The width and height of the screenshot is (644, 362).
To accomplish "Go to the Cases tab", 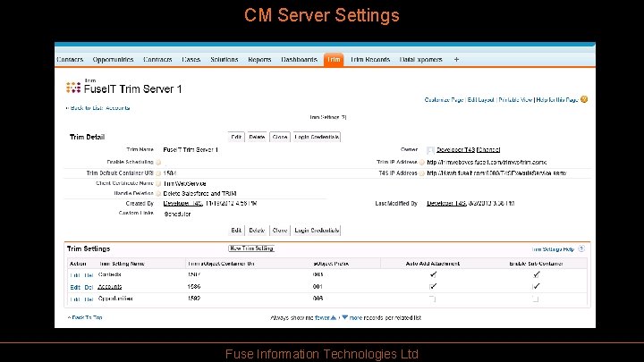I will (191, 60).
